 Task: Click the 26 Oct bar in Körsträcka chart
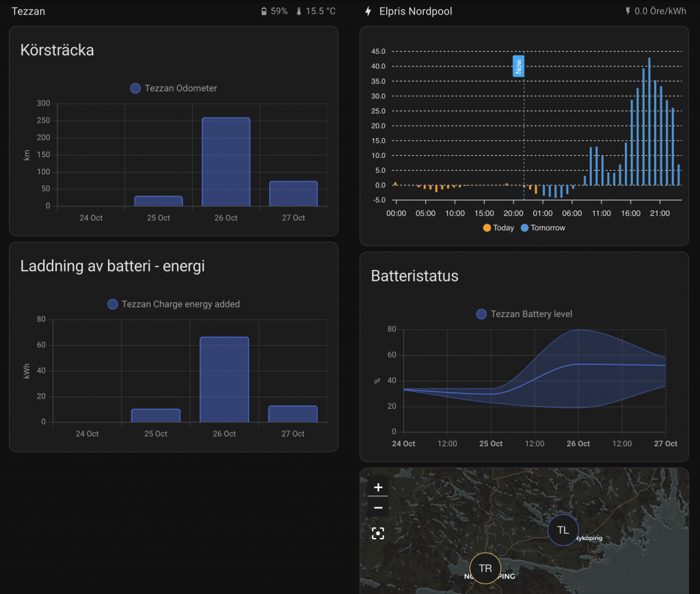point(226,162)
